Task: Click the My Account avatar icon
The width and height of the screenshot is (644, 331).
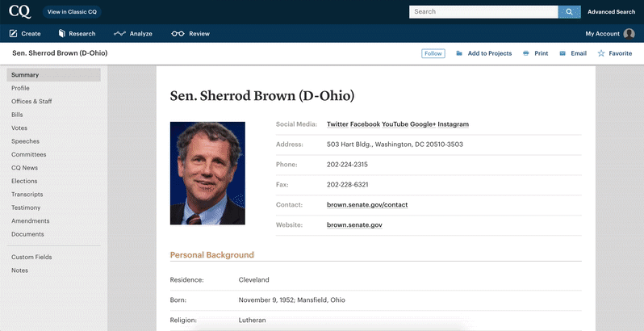Action: tap(629, 34)
